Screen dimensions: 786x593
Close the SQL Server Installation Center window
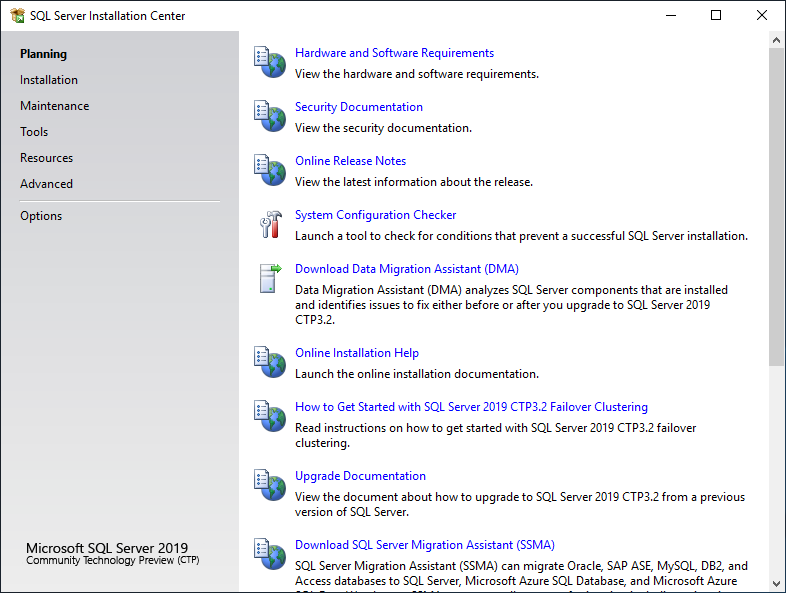tap(761, 16)
